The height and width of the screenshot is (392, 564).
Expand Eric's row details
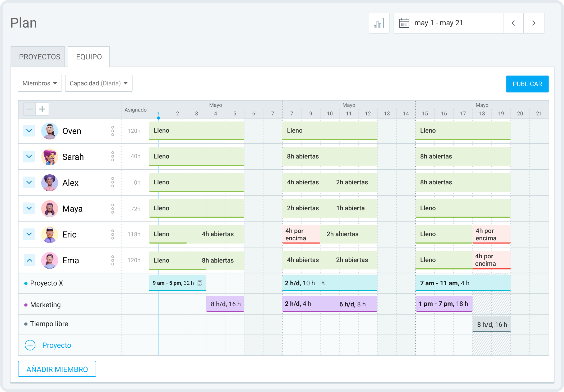(x=29, y=234)
